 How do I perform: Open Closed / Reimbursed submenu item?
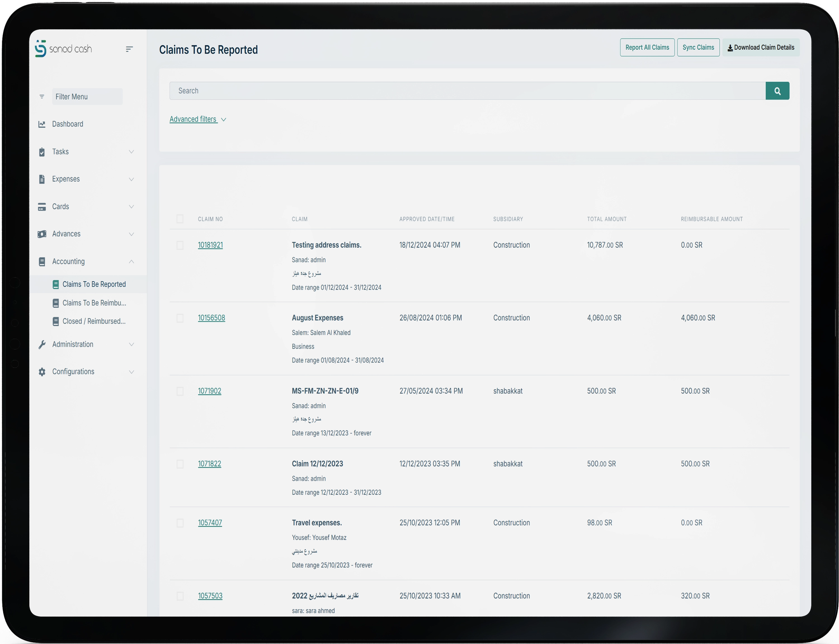(94, 322)
